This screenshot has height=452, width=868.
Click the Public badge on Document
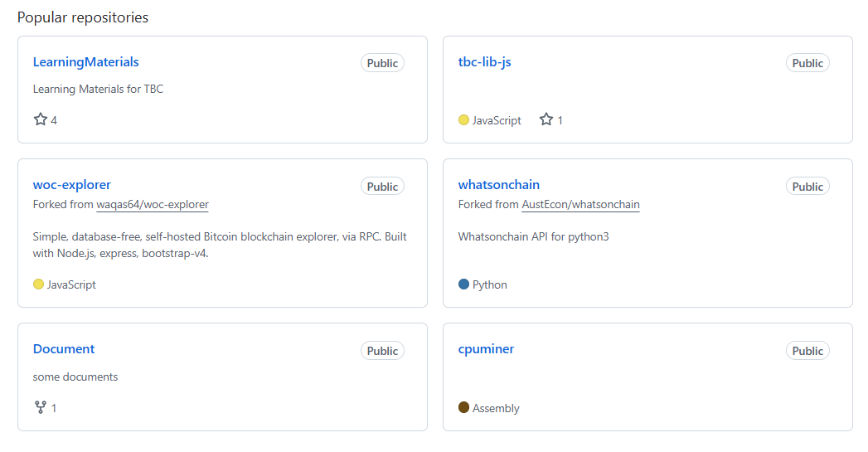382,351
